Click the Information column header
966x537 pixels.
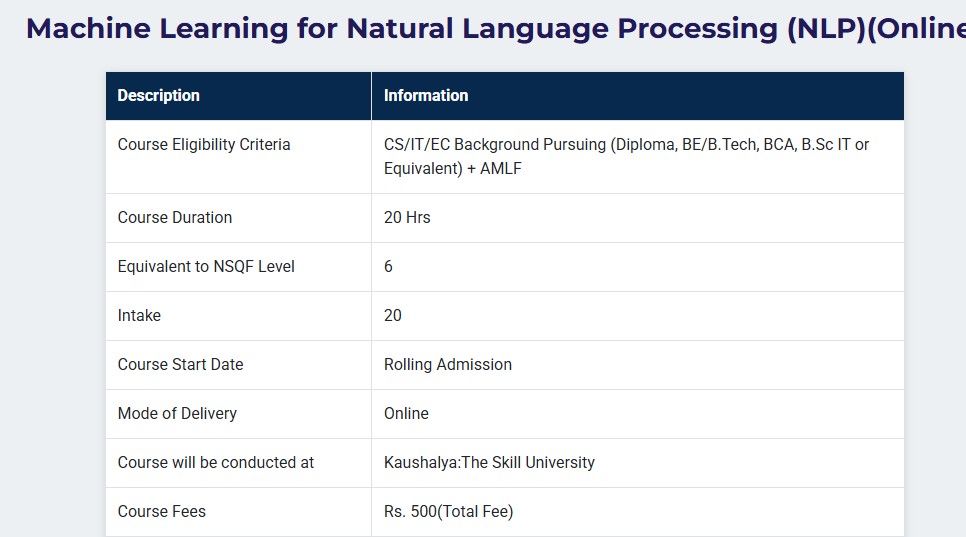pos(426,96)
